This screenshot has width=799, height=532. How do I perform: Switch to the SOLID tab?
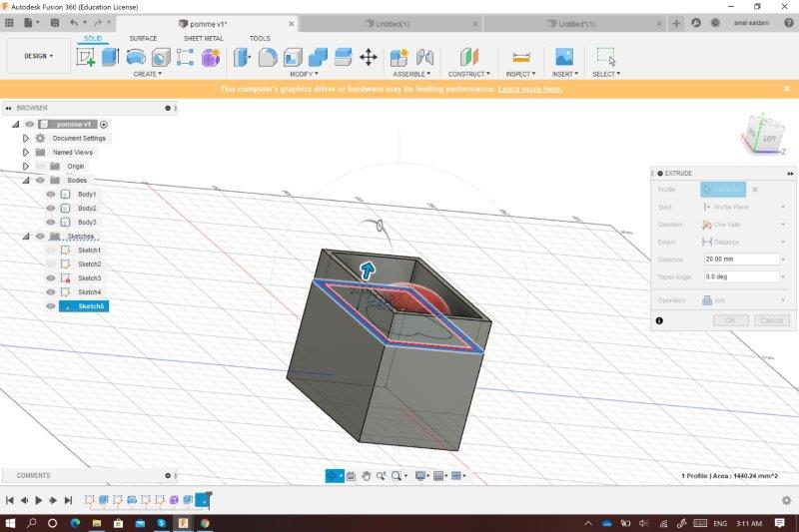(x=93, y=38)
